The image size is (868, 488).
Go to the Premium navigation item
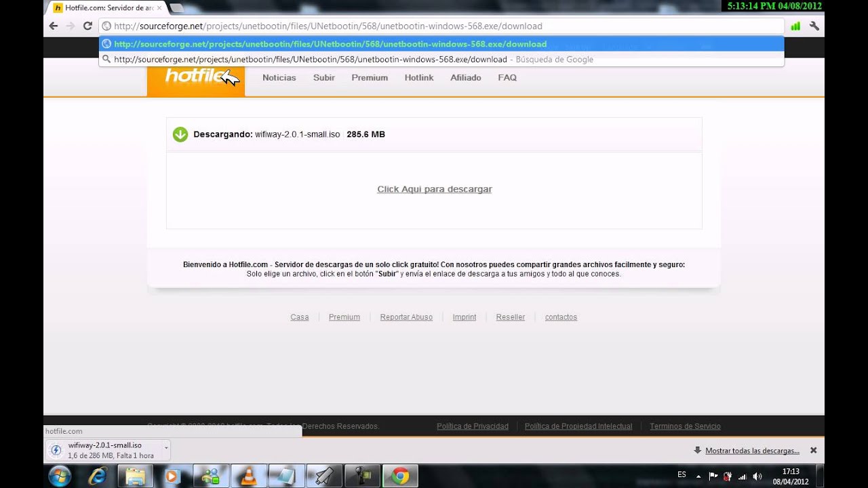coord(370,77)
